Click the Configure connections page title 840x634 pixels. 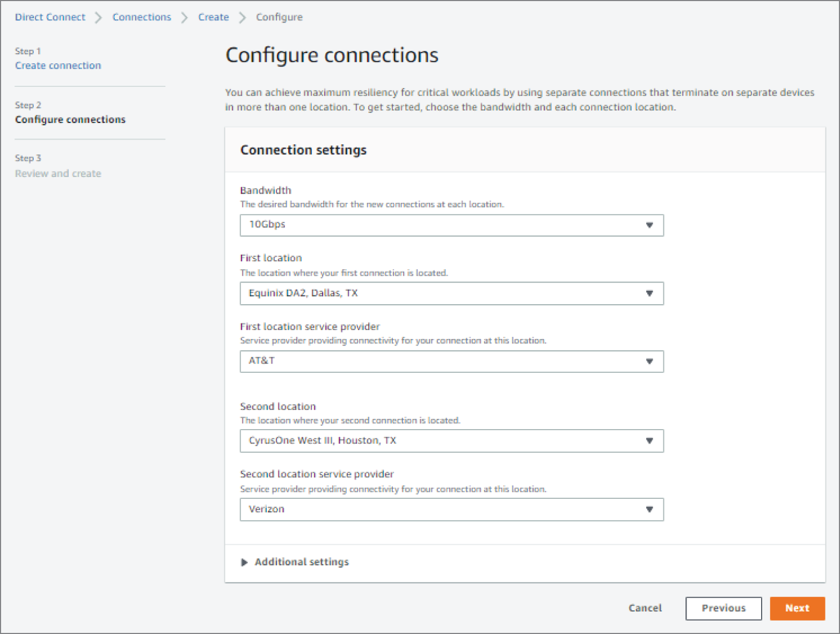[332, 55]
